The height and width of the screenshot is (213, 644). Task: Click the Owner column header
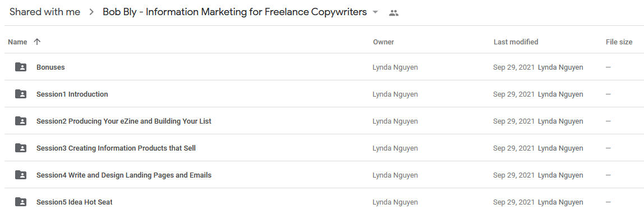pos(383,42)
